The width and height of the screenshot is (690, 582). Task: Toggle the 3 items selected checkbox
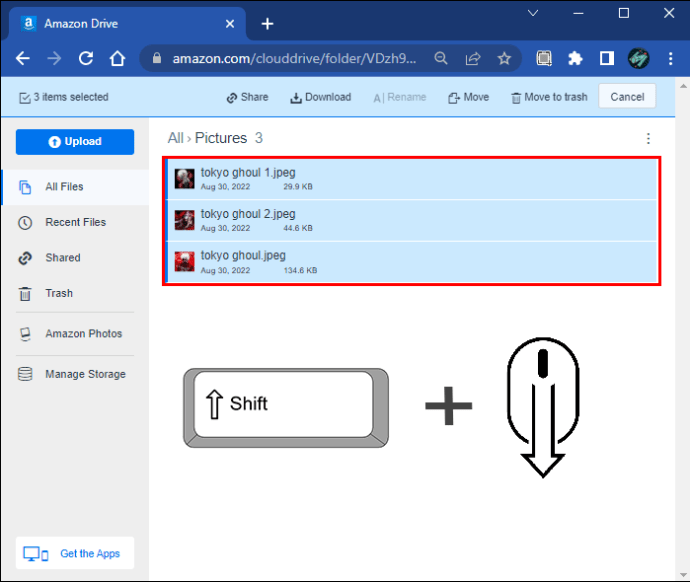pos(24,98)
